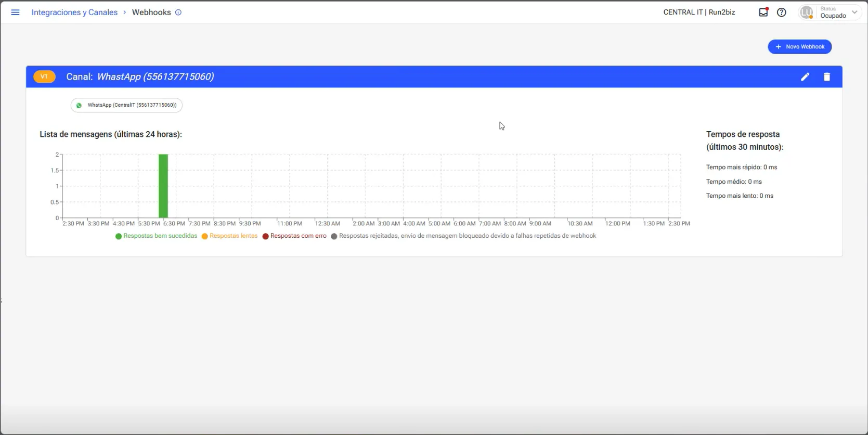Click the info icon beside Webhooks
868x435 pixels.
pyautogui.click(x=178, y=12)
